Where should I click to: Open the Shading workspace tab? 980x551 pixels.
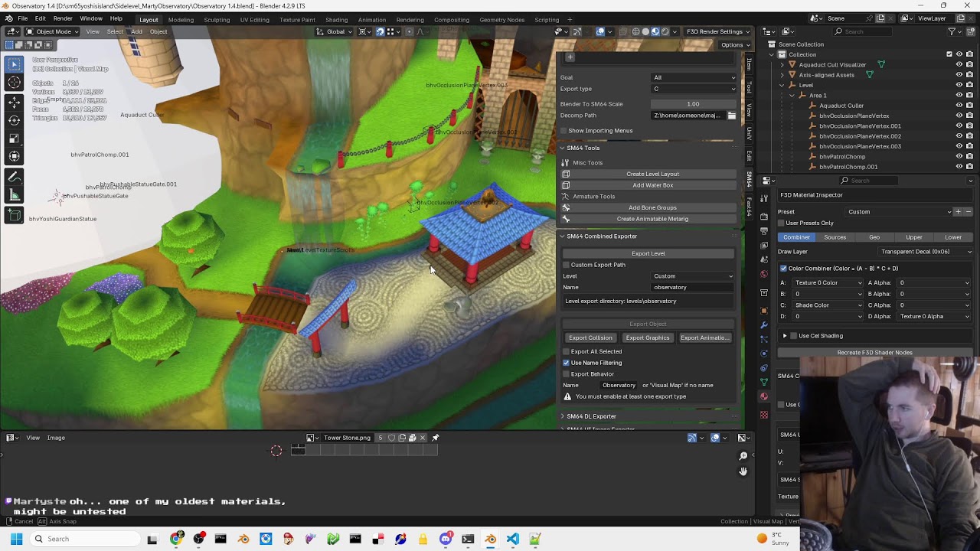tap(336, 20)
